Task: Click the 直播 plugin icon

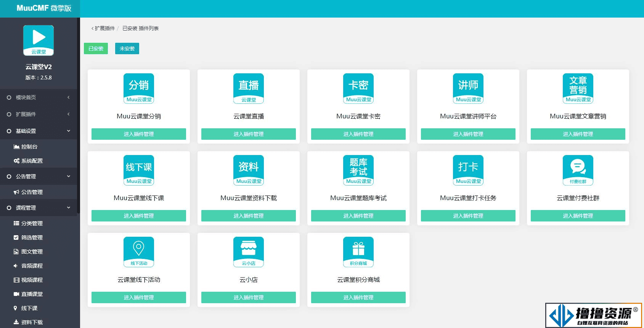Action: 249,89
